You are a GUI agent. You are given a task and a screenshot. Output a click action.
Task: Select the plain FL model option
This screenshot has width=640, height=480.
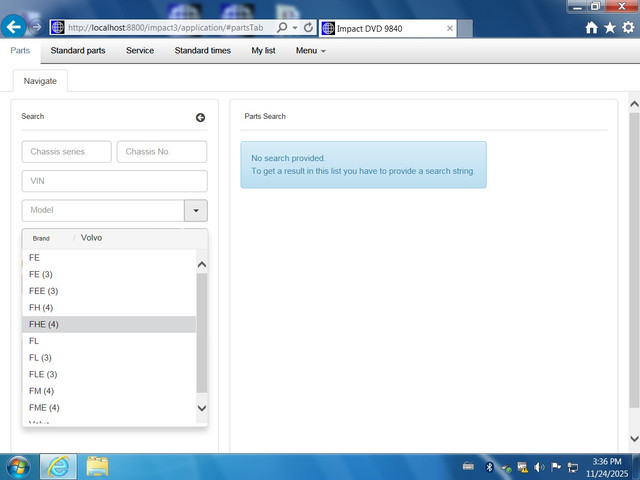(x=109, y=341)
